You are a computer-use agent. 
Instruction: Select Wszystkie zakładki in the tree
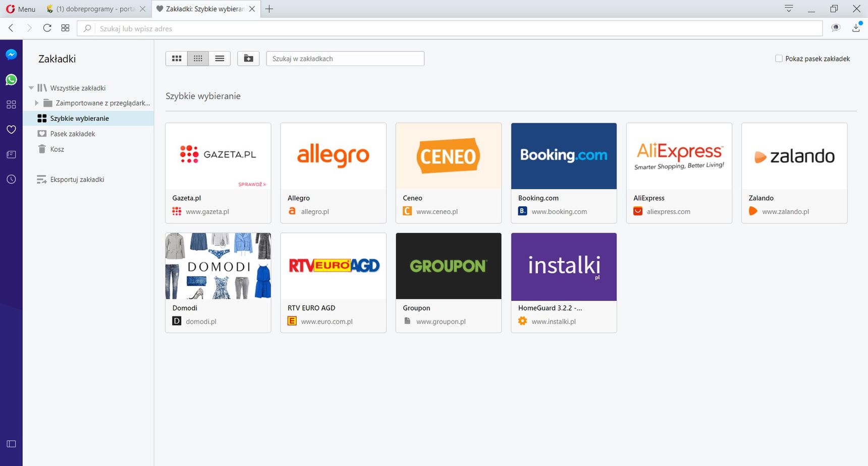pos(77,88)
